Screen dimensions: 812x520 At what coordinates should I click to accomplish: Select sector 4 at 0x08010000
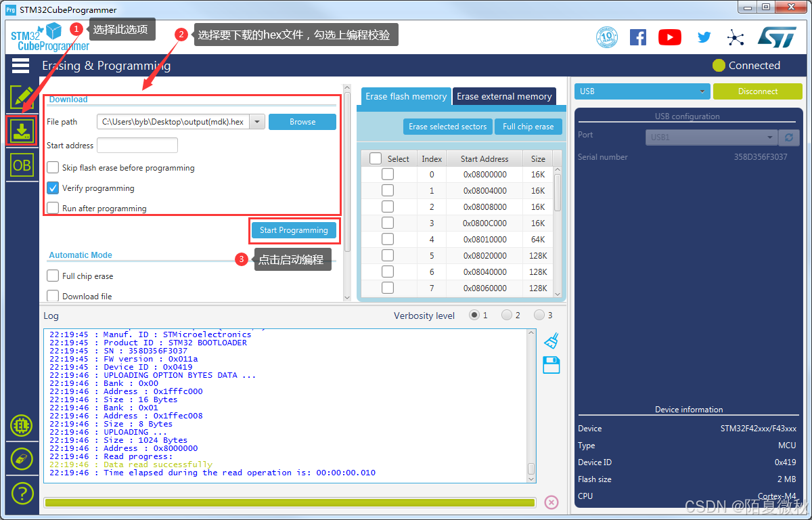coord(388,239)
